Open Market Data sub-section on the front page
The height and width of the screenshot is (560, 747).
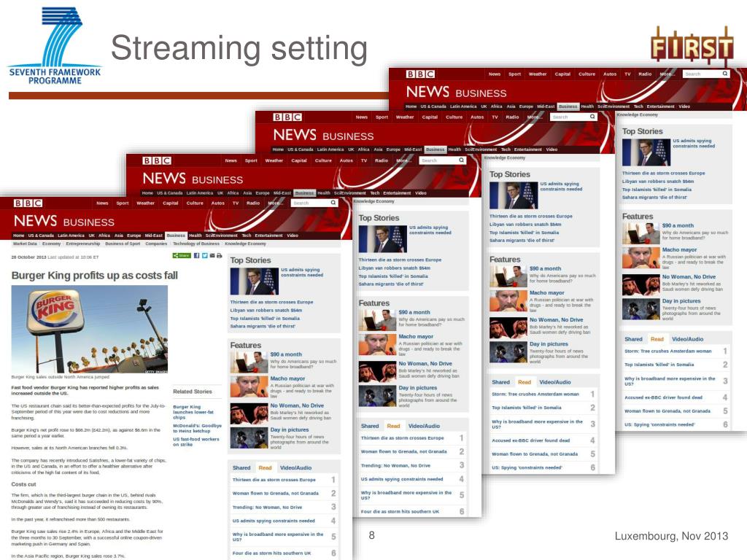25,244
